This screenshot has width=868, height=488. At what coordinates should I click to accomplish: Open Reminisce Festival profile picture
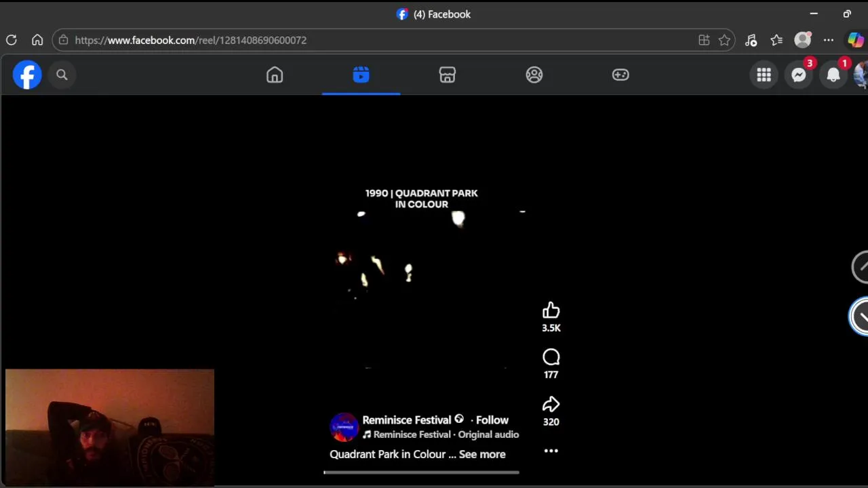[344, 427]
